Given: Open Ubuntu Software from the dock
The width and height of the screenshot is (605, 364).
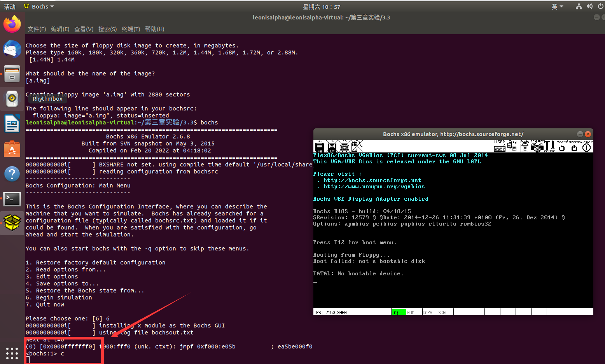Looking at the screenshot, I should [12, 149].
